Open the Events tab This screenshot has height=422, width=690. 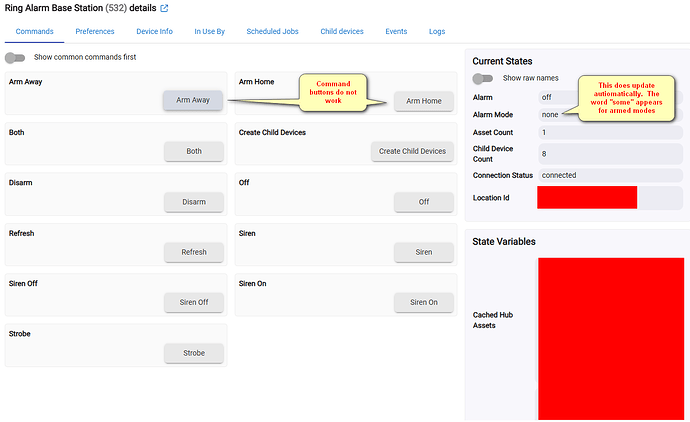click(396, 31)
